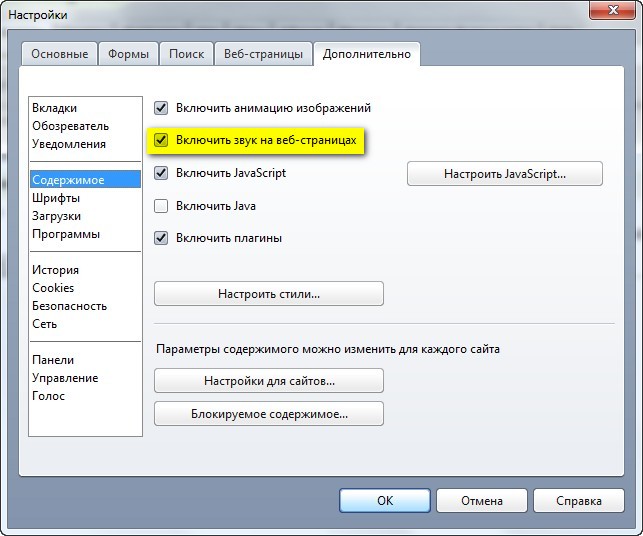
Task: Enable the Включить Java checkbox
Action: tap(161, 206)
